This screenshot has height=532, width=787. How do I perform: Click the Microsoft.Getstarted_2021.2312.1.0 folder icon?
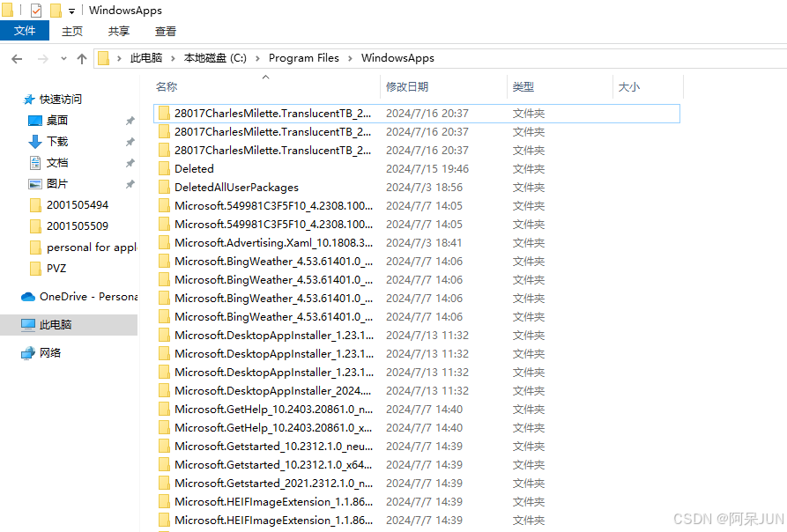[x=164, y=484]
